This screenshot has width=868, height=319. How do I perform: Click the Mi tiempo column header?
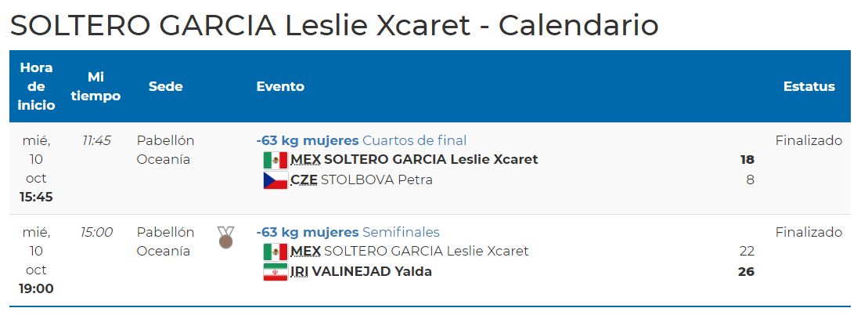95,86
